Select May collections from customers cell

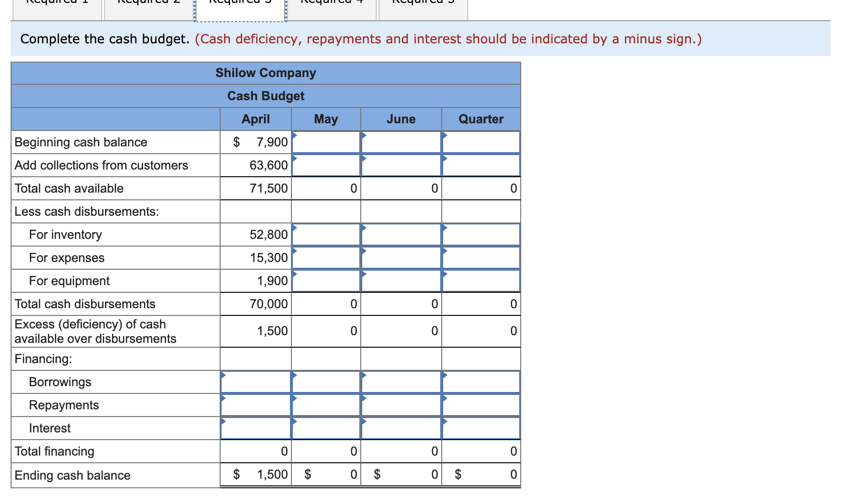point(326,165)
